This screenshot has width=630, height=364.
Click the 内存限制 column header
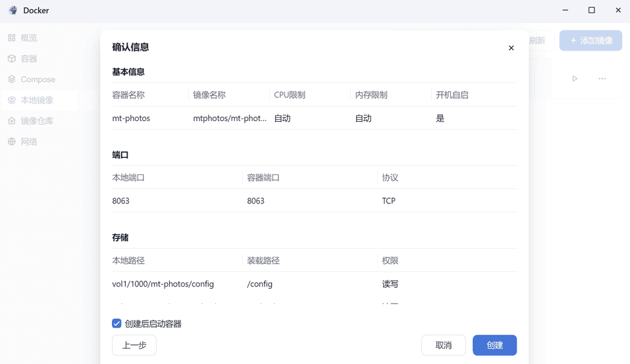pos(371,95)
